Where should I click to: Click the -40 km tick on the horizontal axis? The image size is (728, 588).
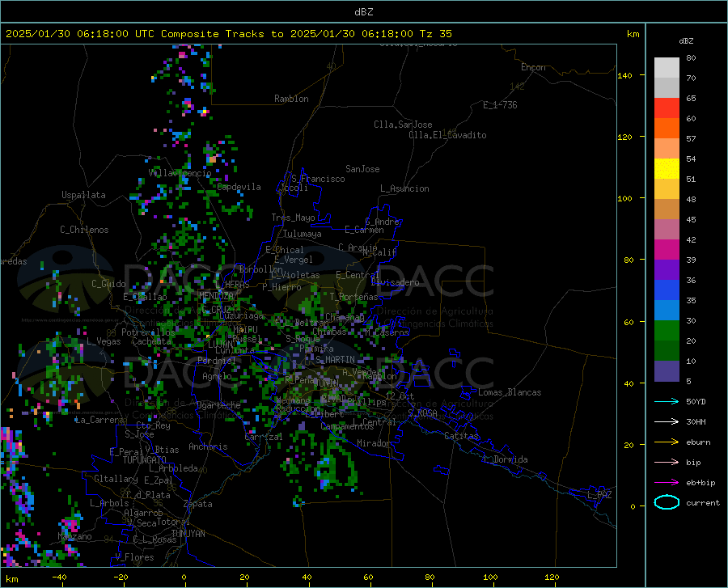(59, 577)
